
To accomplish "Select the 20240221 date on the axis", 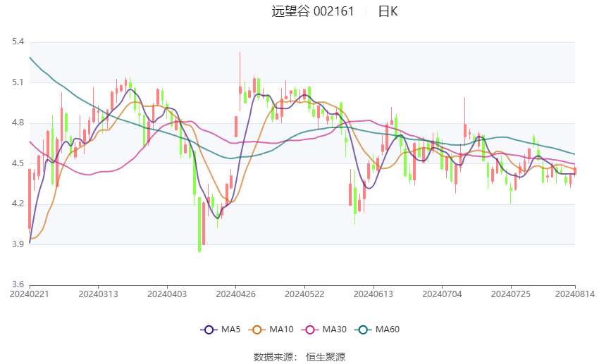I will (x=30, y=293).
